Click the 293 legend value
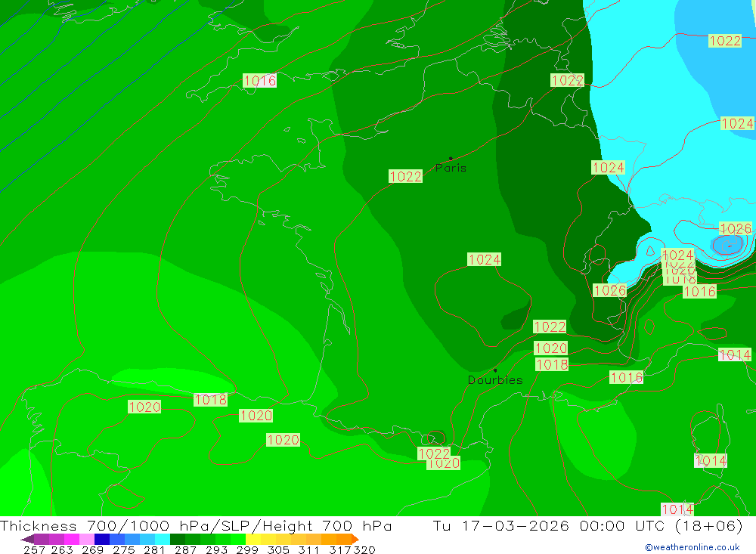Viewport: 756px width, 554px height. tap(216, 550)
